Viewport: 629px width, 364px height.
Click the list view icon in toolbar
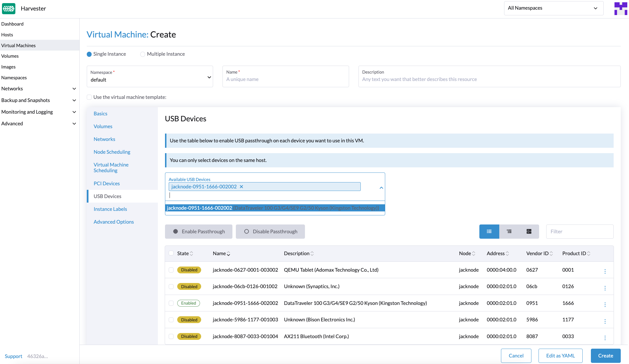tap(489, 231)
